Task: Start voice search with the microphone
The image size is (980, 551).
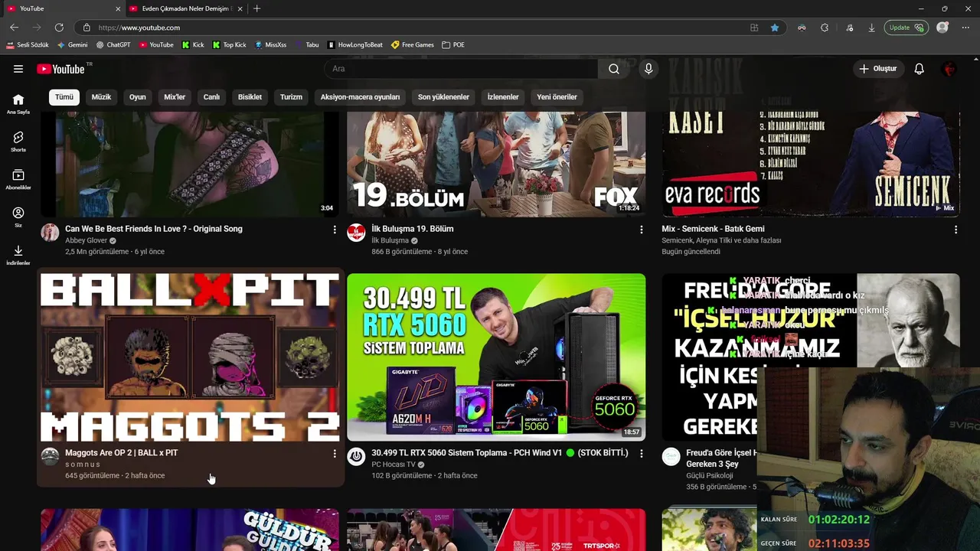Action: (648, 69)
